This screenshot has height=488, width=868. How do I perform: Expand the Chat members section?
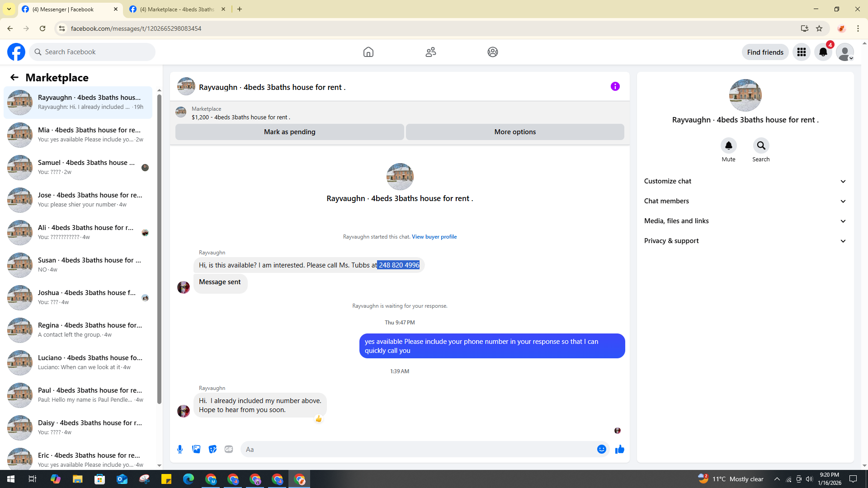[745, 201]
